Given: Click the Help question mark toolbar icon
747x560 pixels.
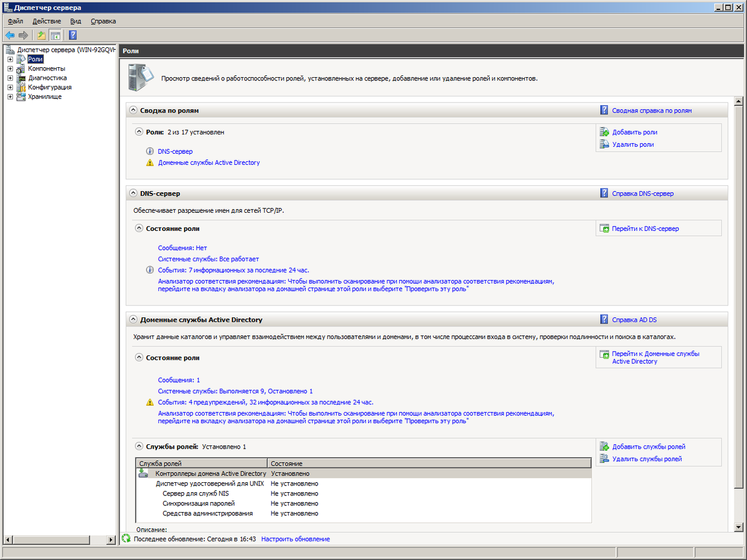Looking at the screenshot, I should coord(73,35).
